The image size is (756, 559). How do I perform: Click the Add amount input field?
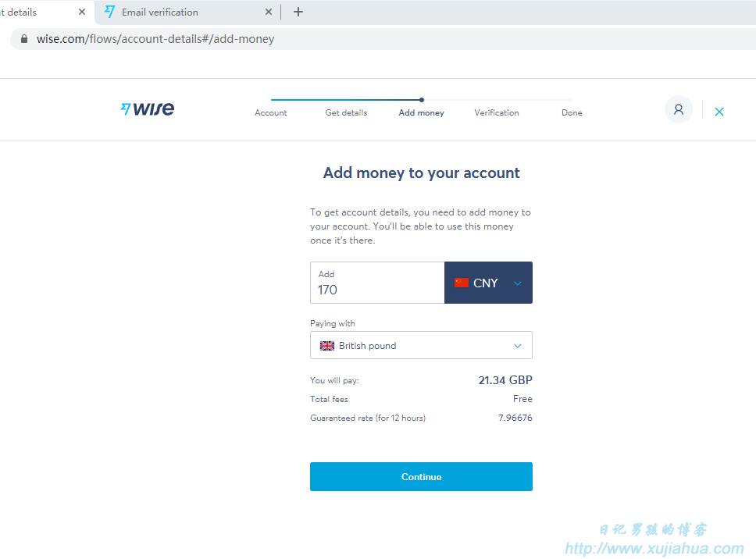(x=377, y=283)
